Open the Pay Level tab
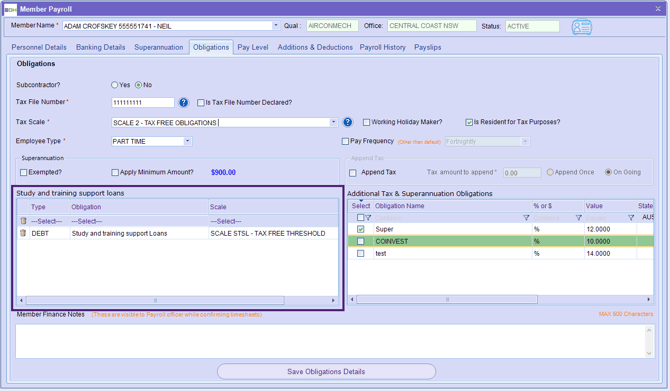670x391 pixels. (x=253, y=47)
